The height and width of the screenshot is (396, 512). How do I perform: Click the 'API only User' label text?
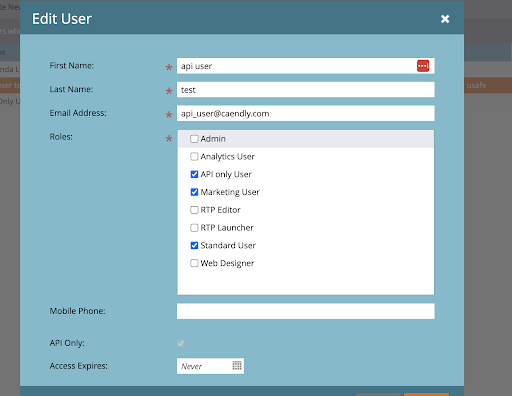click(226, 174)
